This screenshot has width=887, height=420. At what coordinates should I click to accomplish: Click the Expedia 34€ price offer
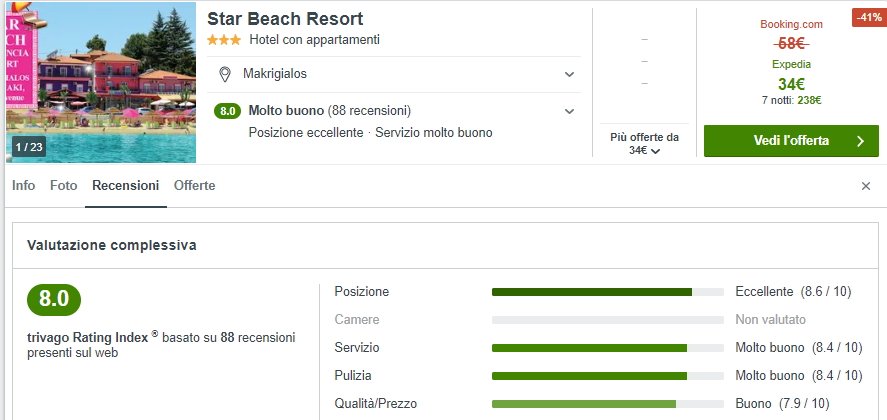791,84
